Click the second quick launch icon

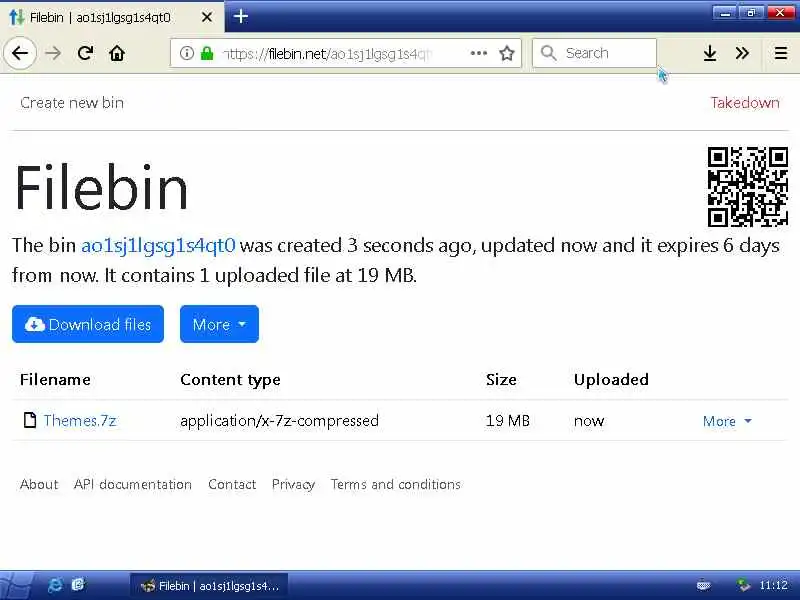coord(79,585)
